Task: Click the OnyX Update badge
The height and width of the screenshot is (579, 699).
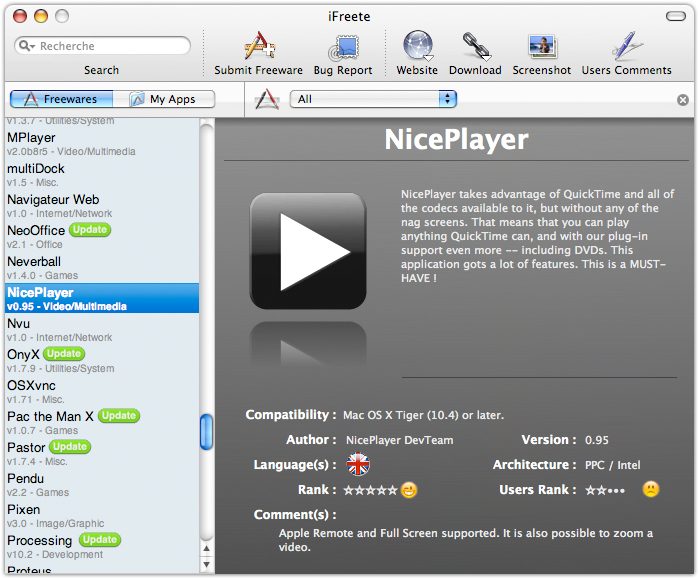Action: click(64, 354)
